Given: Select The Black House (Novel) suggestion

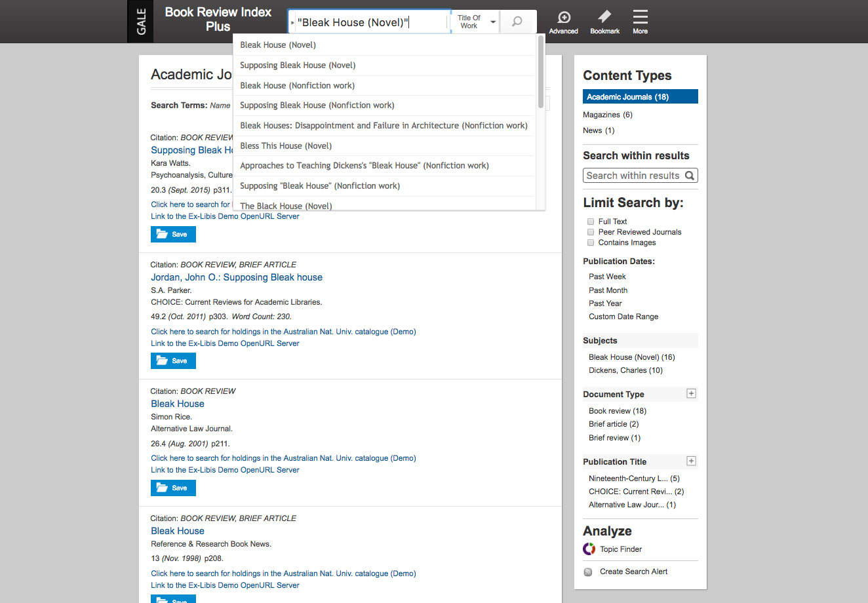Looking at the screenshot, I should point(384,204).
